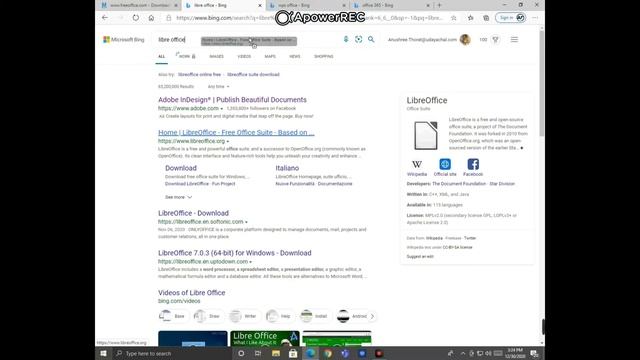Open a new browser tab
Viewport: 640px width, 360px height.
(440, 5)
